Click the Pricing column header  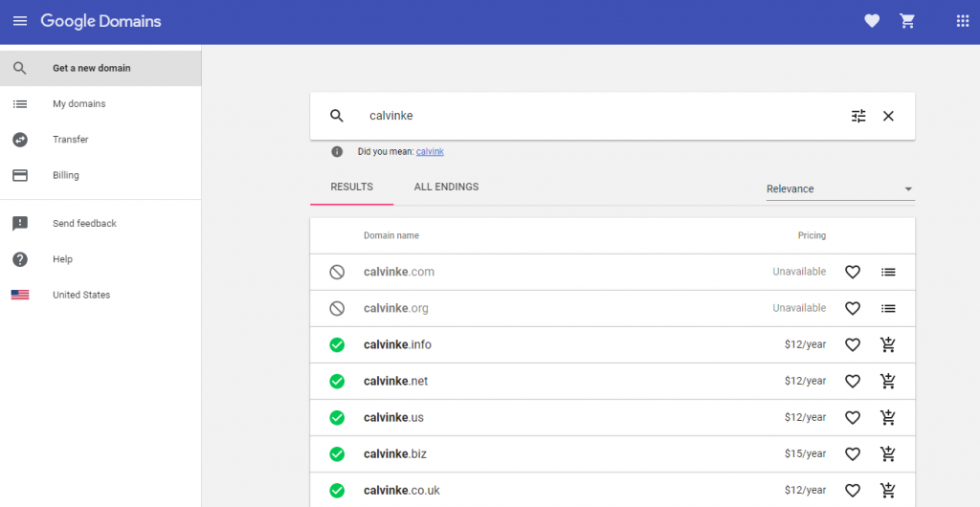click(x=812, y=235)
